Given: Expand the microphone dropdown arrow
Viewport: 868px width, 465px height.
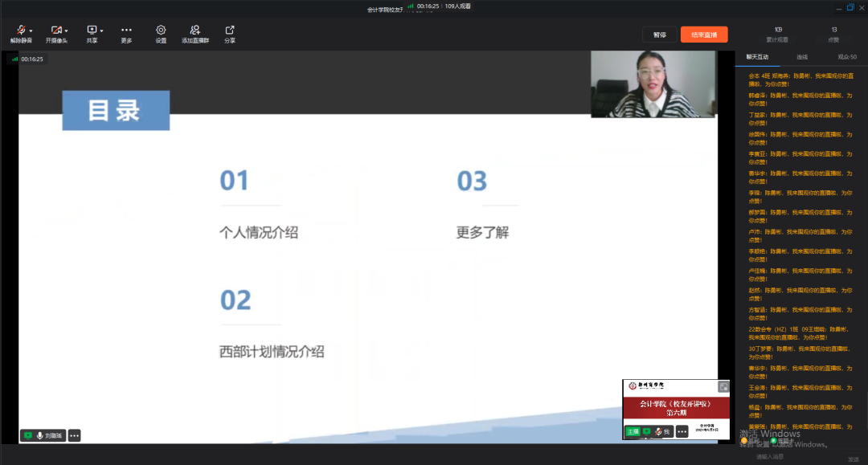Looking at the screenshot, I should point(31,31).
